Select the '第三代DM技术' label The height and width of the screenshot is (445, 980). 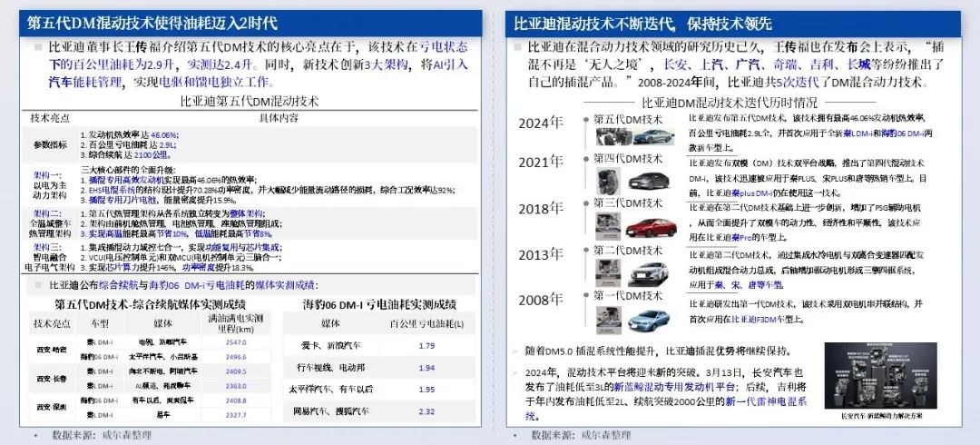(628, 203)
